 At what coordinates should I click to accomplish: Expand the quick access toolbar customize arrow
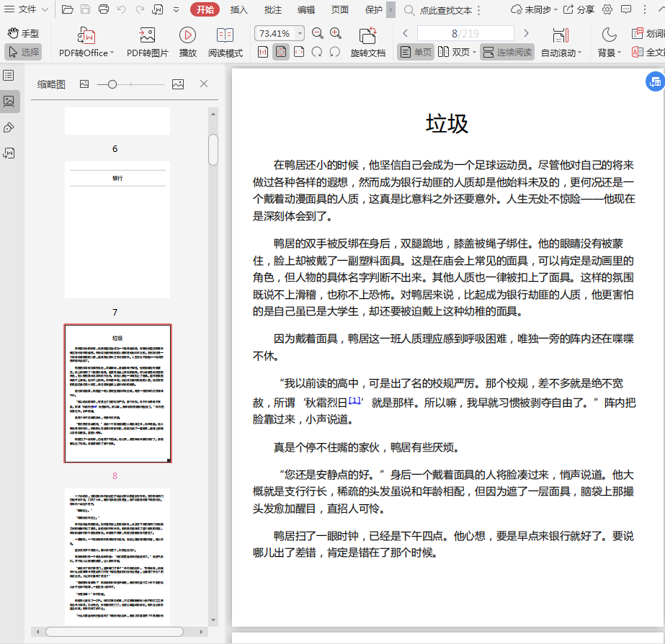[x=176, y=10]
